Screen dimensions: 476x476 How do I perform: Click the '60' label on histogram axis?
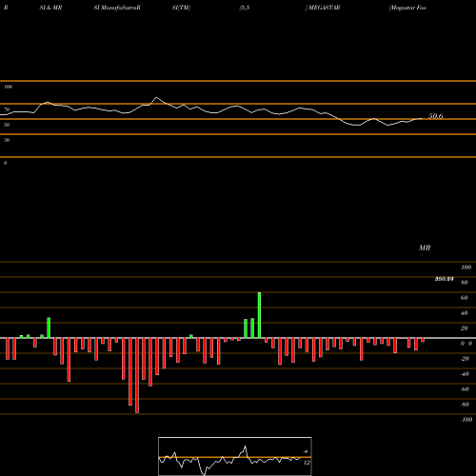tap(464, 298)
